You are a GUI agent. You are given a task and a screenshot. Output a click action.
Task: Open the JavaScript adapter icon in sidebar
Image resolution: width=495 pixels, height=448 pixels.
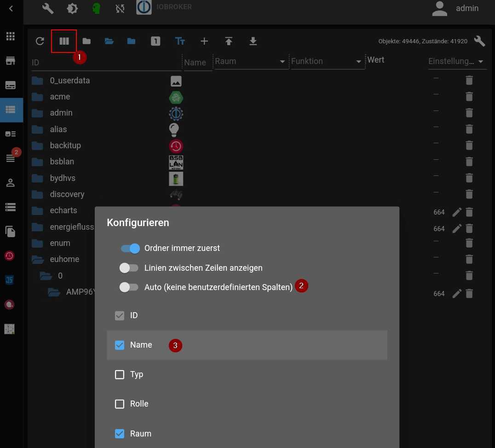(x=10, y=280)
